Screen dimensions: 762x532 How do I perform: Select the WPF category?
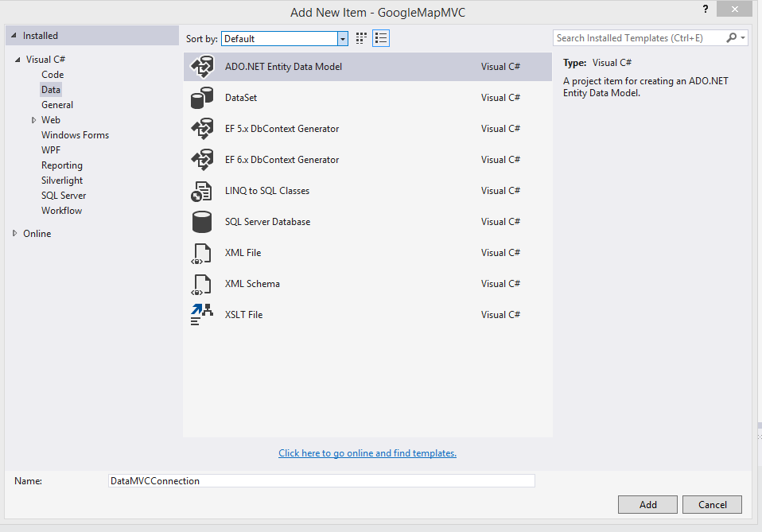click(51, 150)
